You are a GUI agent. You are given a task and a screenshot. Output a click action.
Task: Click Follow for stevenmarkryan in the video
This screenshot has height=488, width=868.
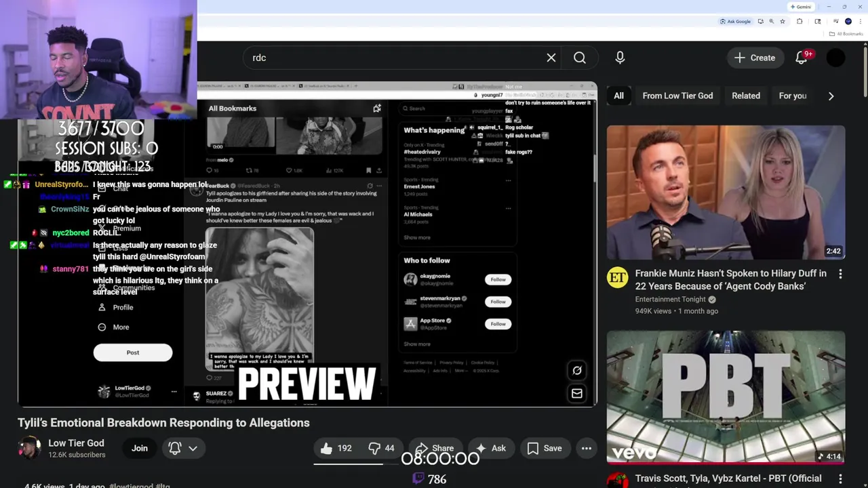498,302
